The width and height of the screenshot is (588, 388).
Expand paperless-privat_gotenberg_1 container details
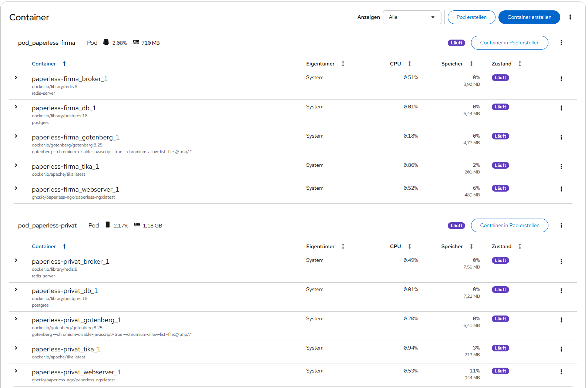pos(16,319)
